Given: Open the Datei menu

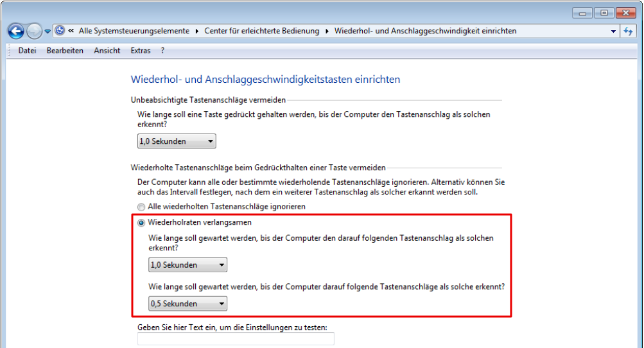Looking at the screenshot, I should tap(27, 51).
